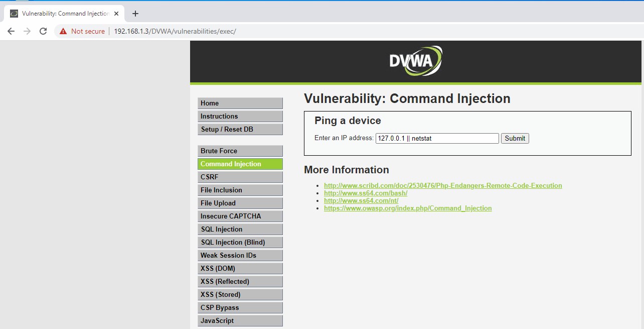644x329 pixels.
Task: Select Command Injection in sidebar
Action: [240, 164]
